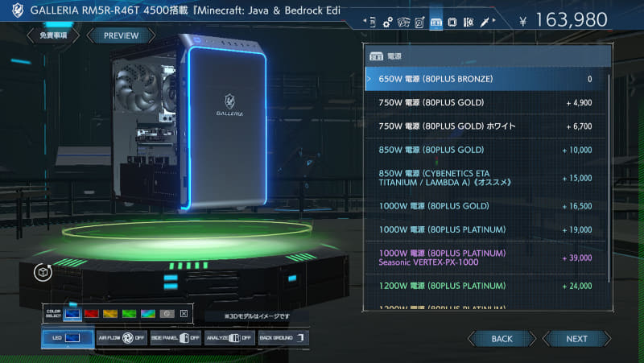The height and width of the screenshot is (363, 644).
Task: Pick the gray LED-off swatch
Action: [x=167, y=314]
